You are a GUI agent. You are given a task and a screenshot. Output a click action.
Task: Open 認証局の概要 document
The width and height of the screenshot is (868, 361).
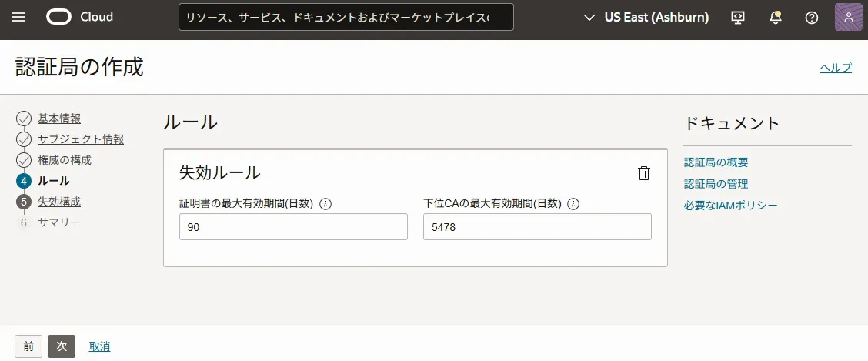click(716, 162)
